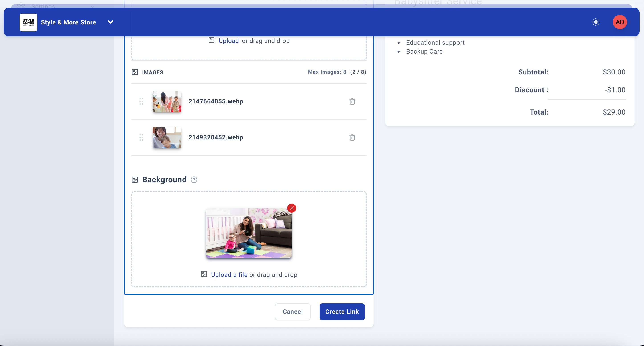Screen dimensions: 644x346
Task: Click the Background section image icon
Action: 135,180
